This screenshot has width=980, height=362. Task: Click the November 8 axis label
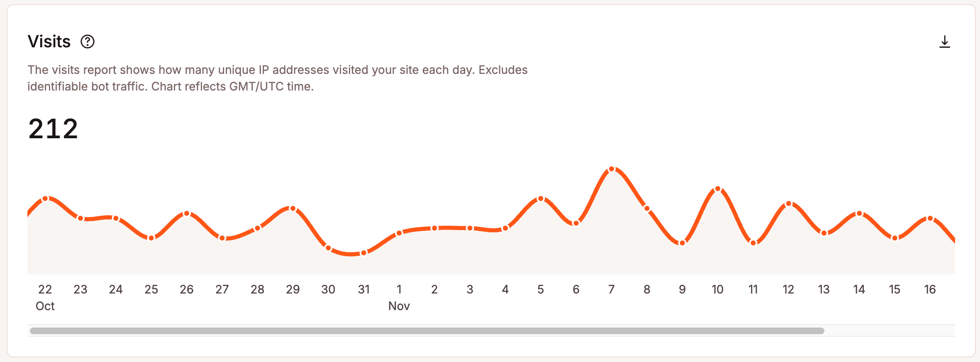point(647,289)
